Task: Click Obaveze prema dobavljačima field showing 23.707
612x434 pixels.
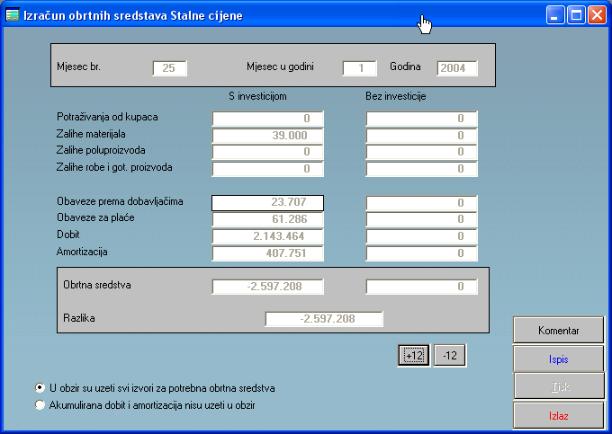Action: pyautogui.click(x=268, y=203)
